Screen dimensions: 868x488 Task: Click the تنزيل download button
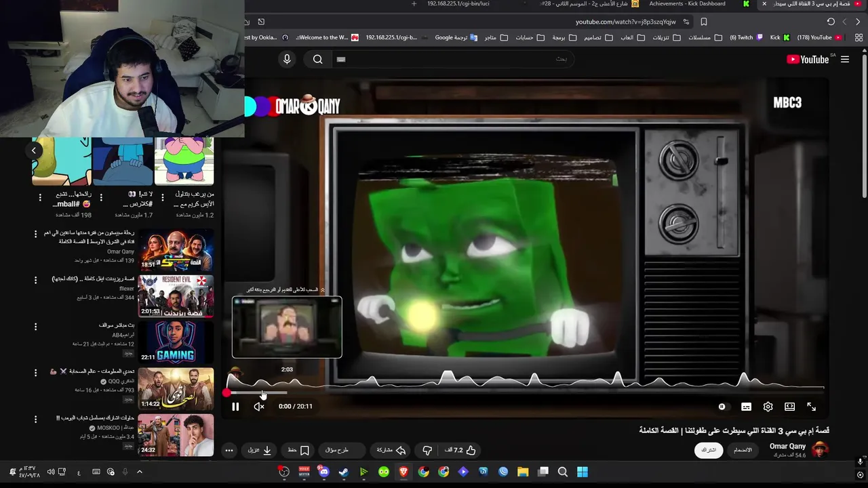pos(260,450)
